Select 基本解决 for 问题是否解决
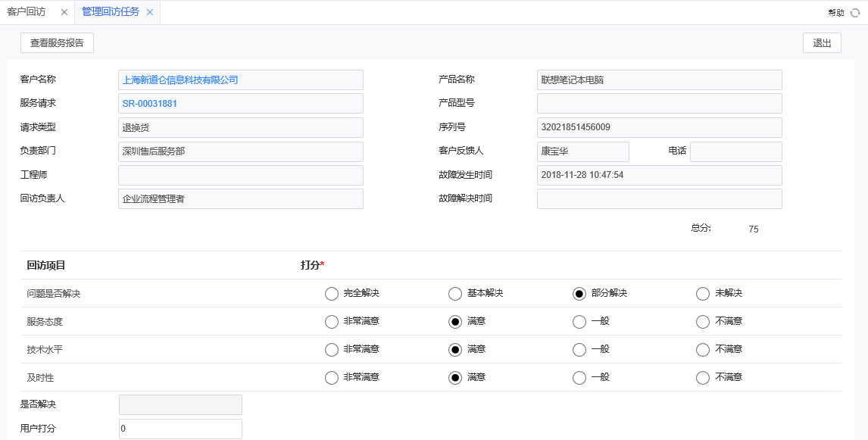Image resolution: width=868 pixels, height=440 pixels. point(454,294)
